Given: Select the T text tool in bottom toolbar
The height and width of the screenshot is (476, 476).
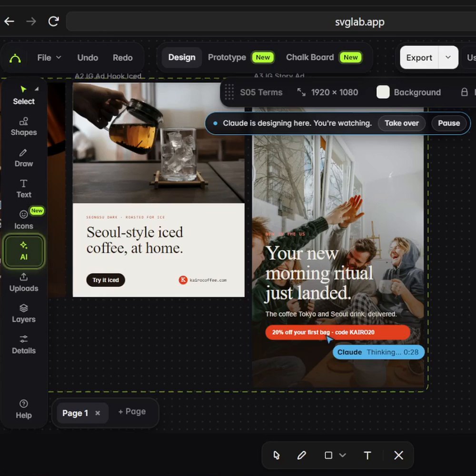Looking at the screenshot, I should pyautogui.click(x=367, y=455).
